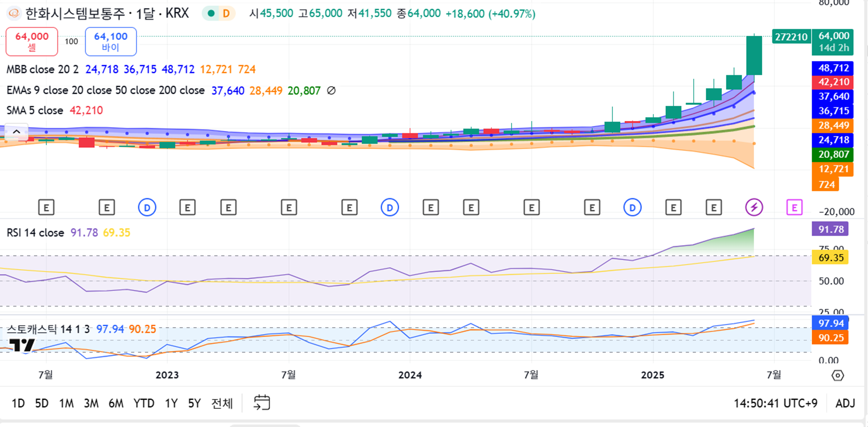
Task: Click the orange 724 axis label
Action: coord(827,185)
